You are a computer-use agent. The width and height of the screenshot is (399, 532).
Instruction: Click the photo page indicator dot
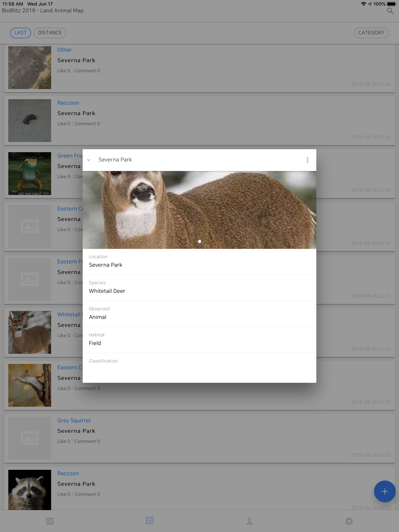[199, 241]
